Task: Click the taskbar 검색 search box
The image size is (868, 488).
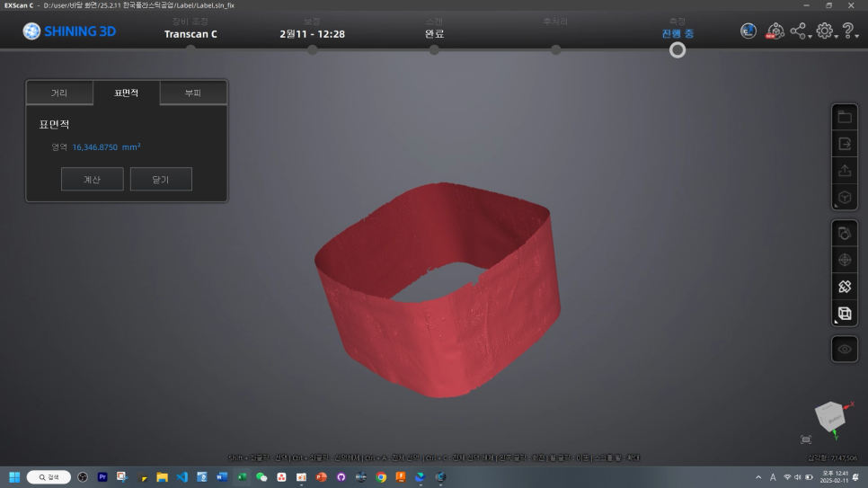Action: [49, 477]
